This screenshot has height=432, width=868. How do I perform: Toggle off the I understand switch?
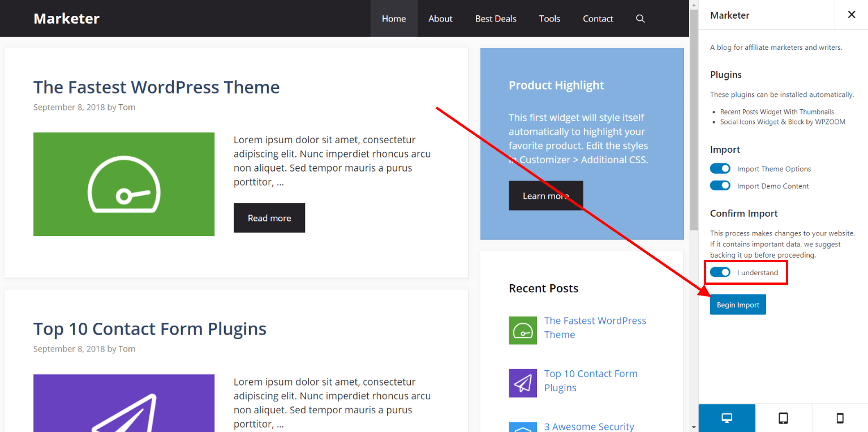pyautogui.click(x=720, y=272)
